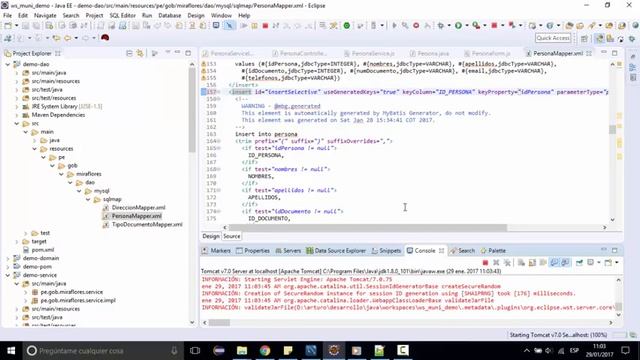Click the Debug bug icon in toolbar
Image resolution: width=640 pixels, height=360 pixels.
point(441,26)
